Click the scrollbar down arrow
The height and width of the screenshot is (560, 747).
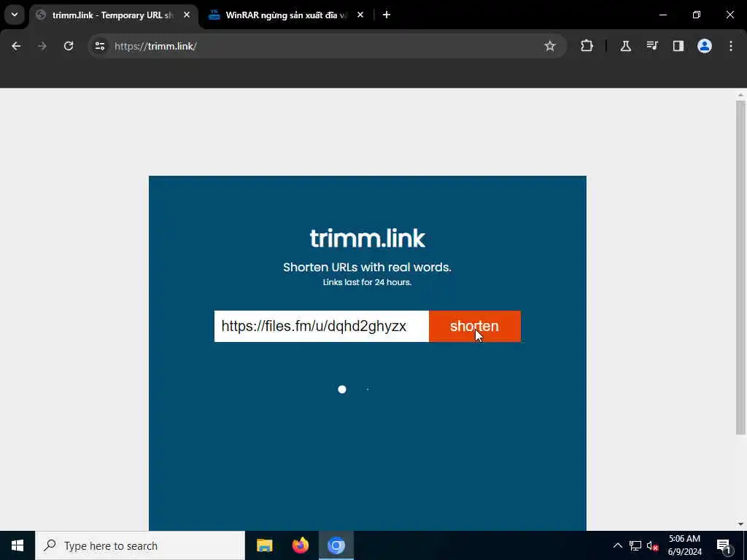pos(740,524)
